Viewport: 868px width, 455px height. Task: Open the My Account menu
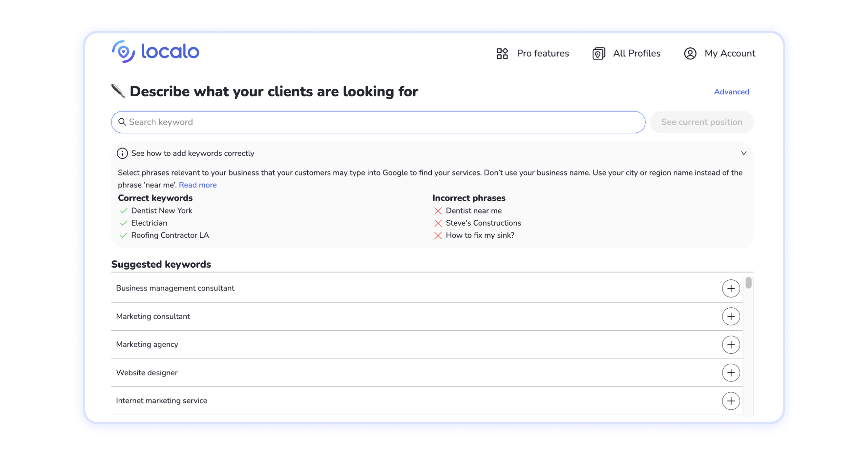pyautogui.click(x=729, y=53)
